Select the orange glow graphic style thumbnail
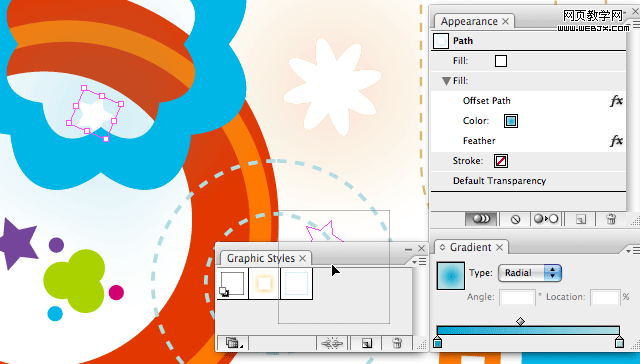The width and height of the screenshot is (640, 364). tap(264, 283)
